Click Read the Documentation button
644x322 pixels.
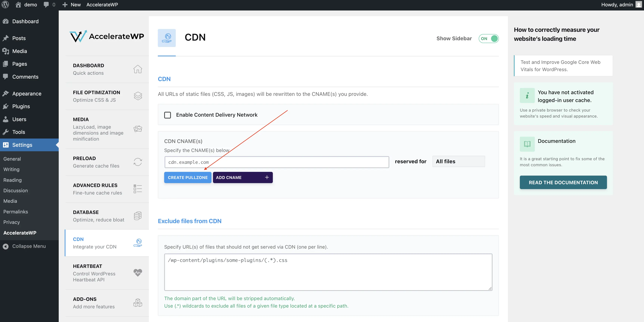click(563, 182)
